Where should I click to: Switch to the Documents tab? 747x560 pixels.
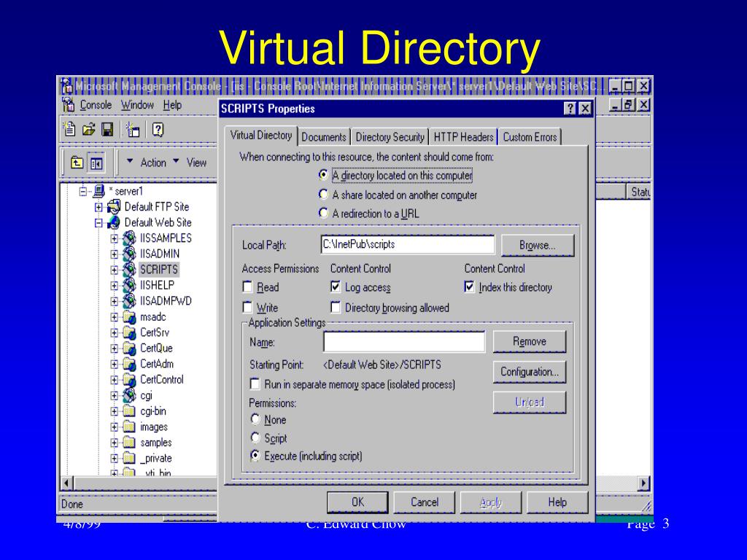(324, 137)
